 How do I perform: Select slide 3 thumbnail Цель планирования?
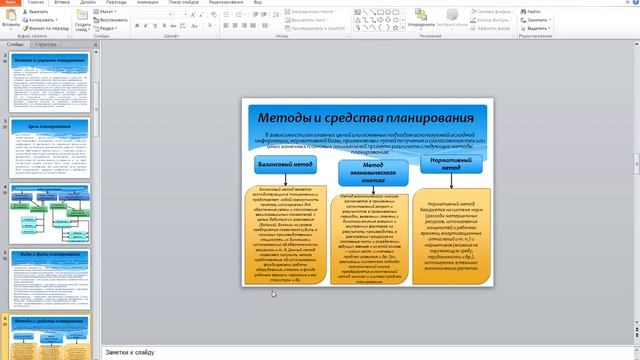coord(49,148)
